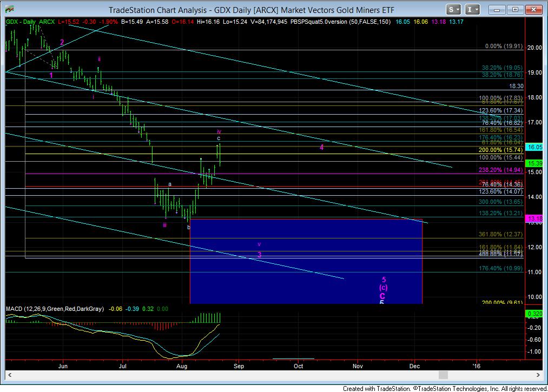Screen dimensions: 548x392
Task: Select the wave label "iii" below the July low
Action: (164, 225)
